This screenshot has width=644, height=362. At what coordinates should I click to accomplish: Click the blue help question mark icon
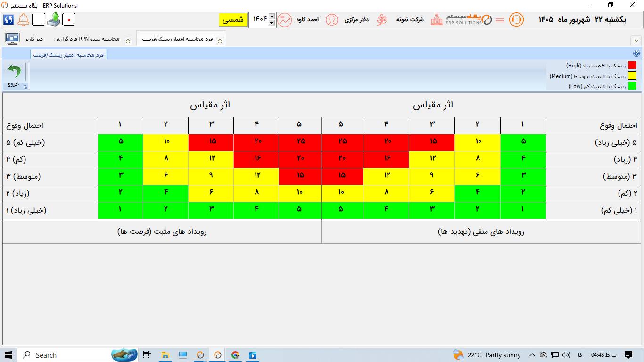[x=636, y=54]
